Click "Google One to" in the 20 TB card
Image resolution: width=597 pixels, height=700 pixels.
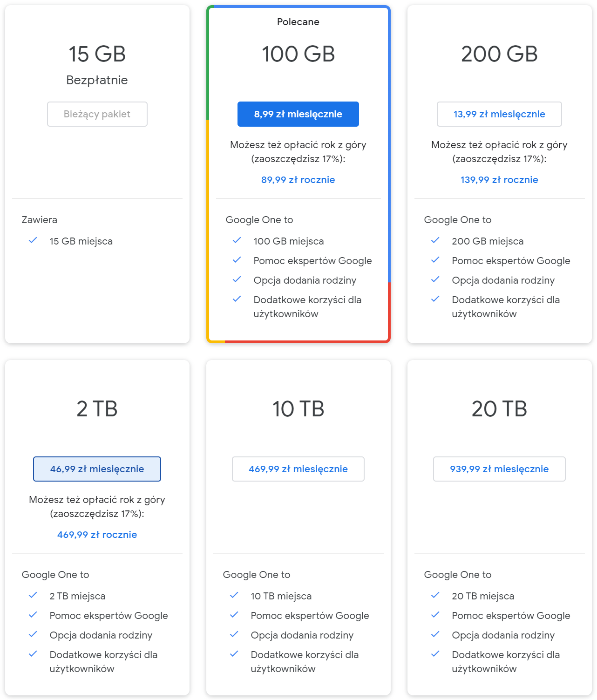[458, 575]
